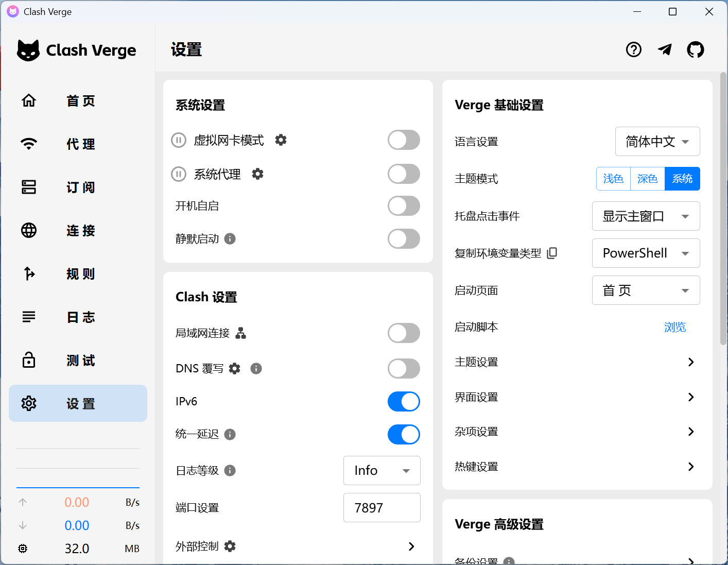Open the help documentation icon
Viewport: 728px width, 565px height.
pos(634,49)
